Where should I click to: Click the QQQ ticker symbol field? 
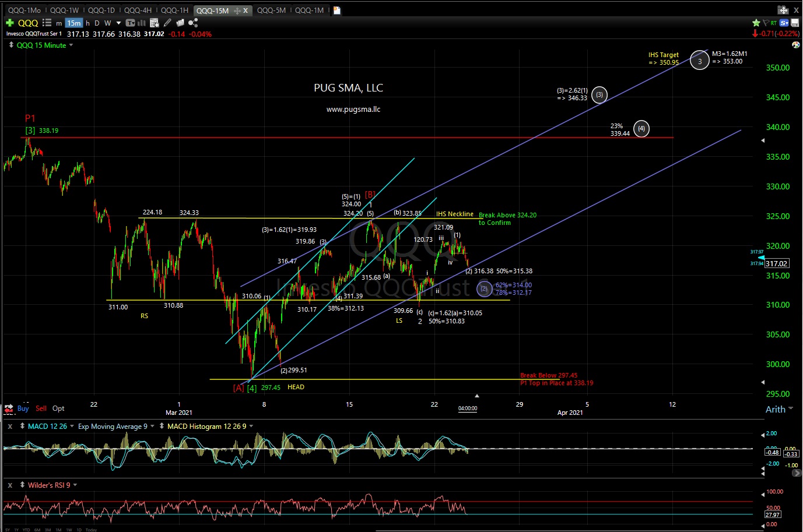(x=28, y=23)
